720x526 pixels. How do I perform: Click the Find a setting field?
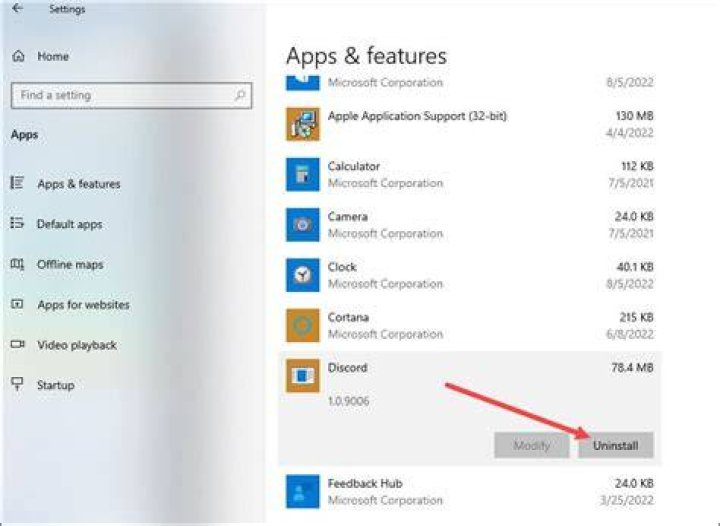point(131,95)
